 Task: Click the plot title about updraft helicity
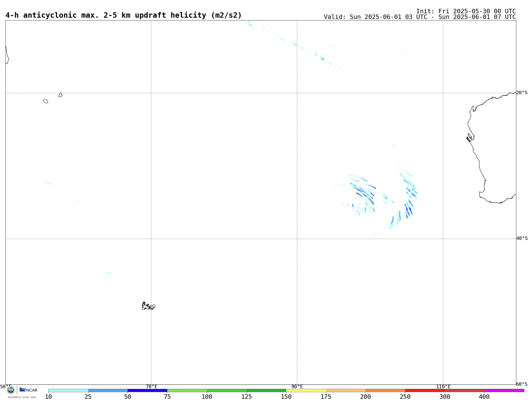coord(124,15)
